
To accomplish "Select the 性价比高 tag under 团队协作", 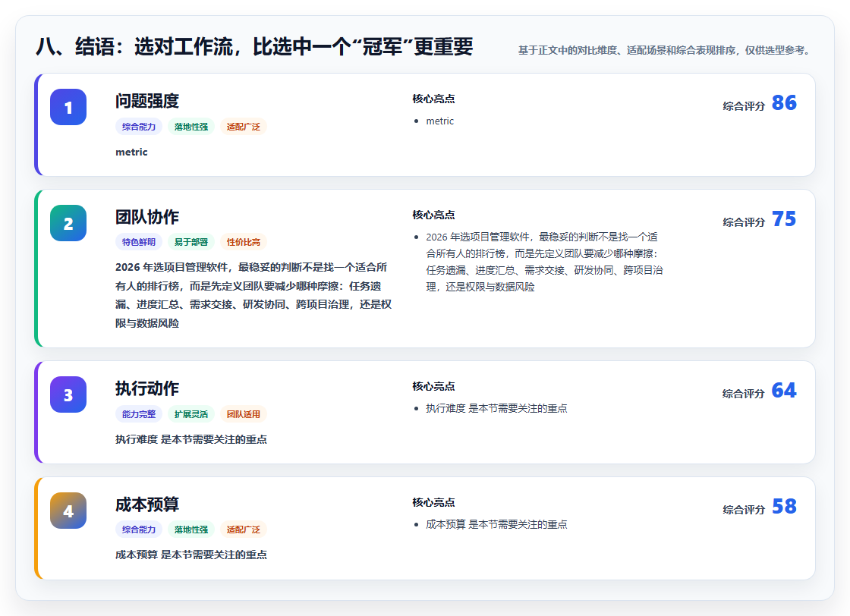I will (x=244, y=242).
